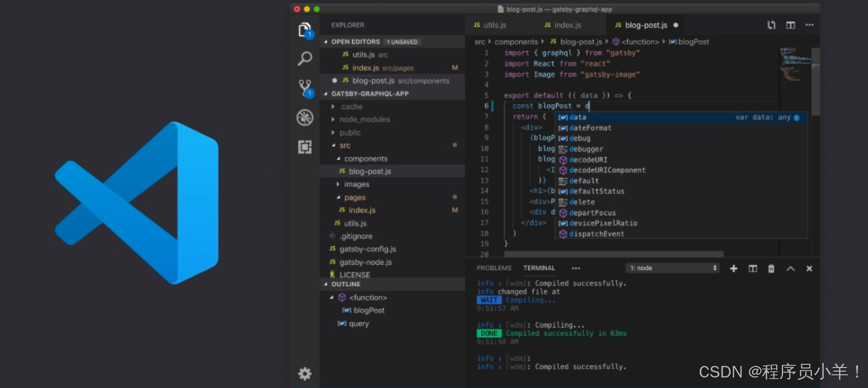
Task: Click 'src' in the breadcrumb path
Action: [x=480, y=42]
